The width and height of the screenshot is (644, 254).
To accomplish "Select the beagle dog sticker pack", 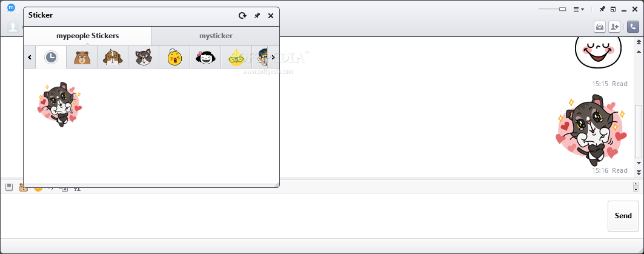I will click(113, 57).
